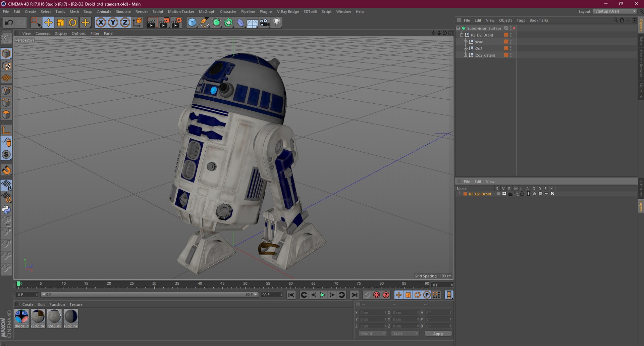Click the Undo arrow icon

[x=9, y=22]
